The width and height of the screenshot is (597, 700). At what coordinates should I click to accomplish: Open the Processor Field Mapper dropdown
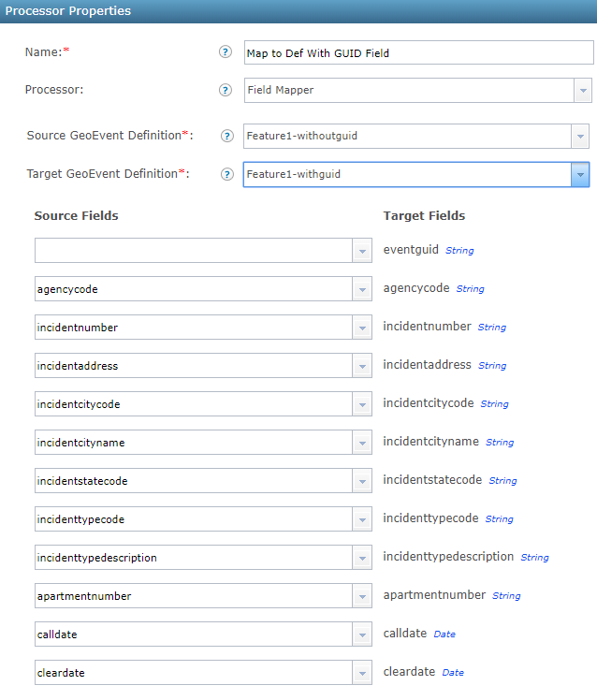(583, 91)
